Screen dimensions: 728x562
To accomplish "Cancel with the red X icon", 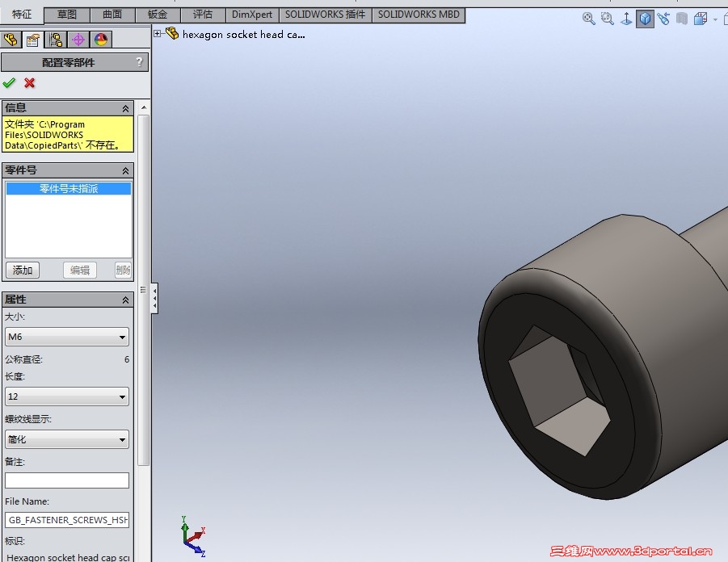I will [x=30, y=83].
